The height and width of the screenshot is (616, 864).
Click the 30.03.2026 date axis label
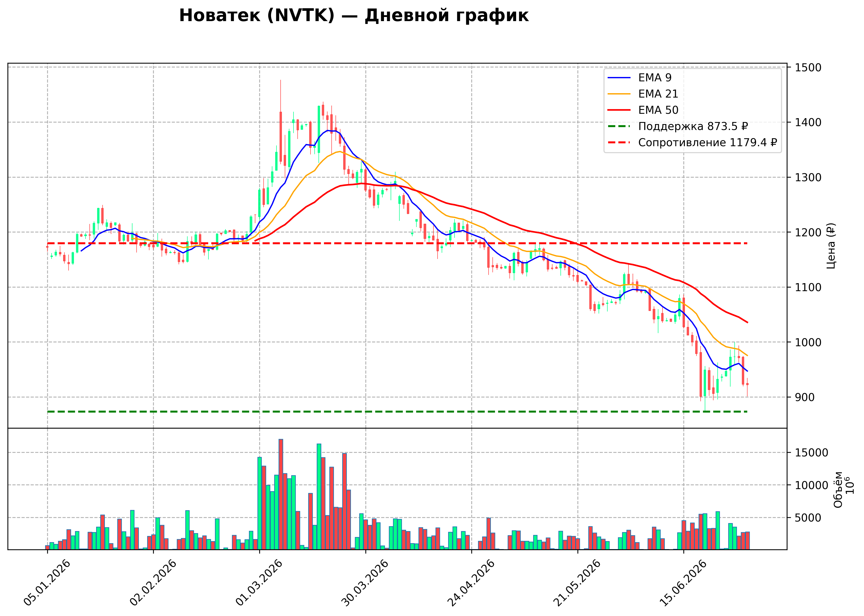(x=365, y=583)
